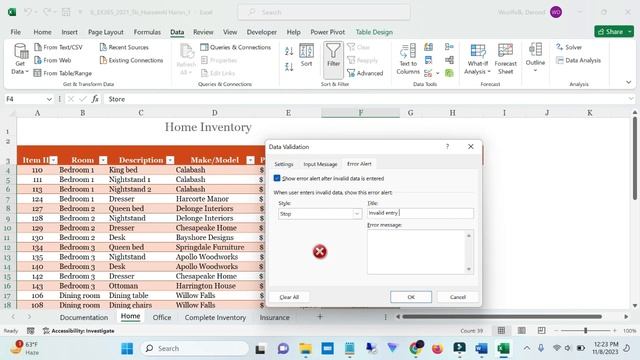Open the Formulas ribbon tab
Viewport: 640px width, 360px height.
point(147,32)
